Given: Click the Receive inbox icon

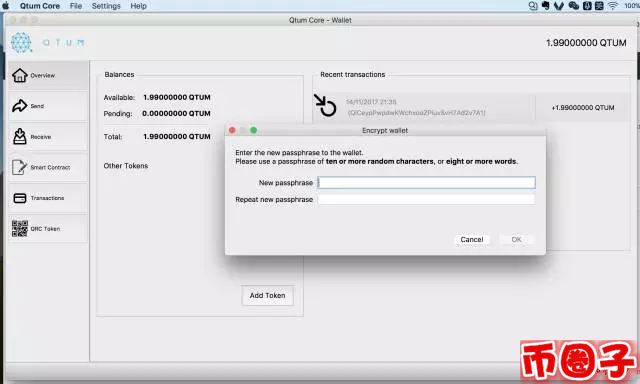Looking at the screenshot, I should coord(20,136).
